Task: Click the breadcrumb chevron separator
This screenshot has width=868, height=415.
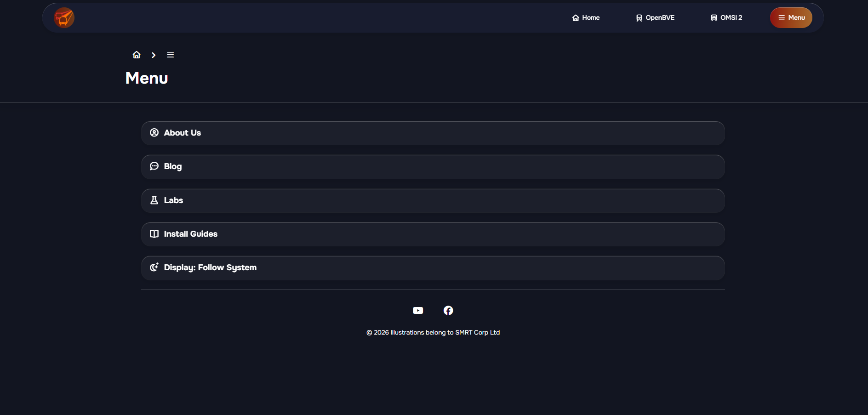Action: pyautogui.click(x=154, y=55)
